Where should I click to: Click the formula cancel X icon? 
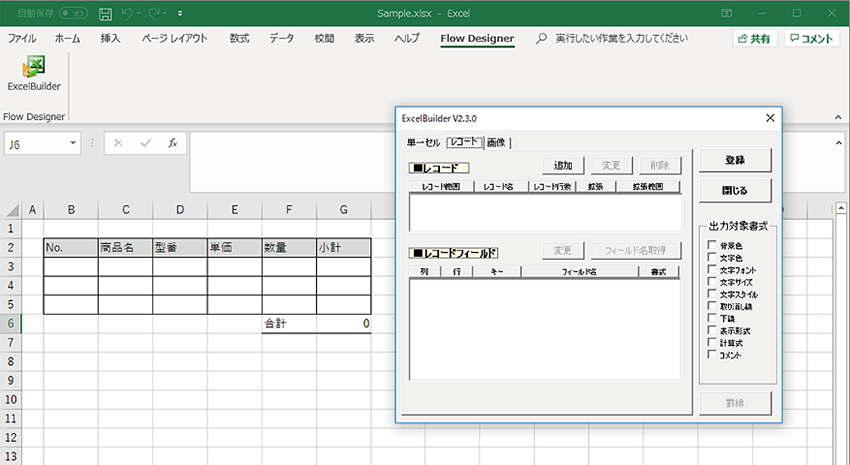point(118,143)
